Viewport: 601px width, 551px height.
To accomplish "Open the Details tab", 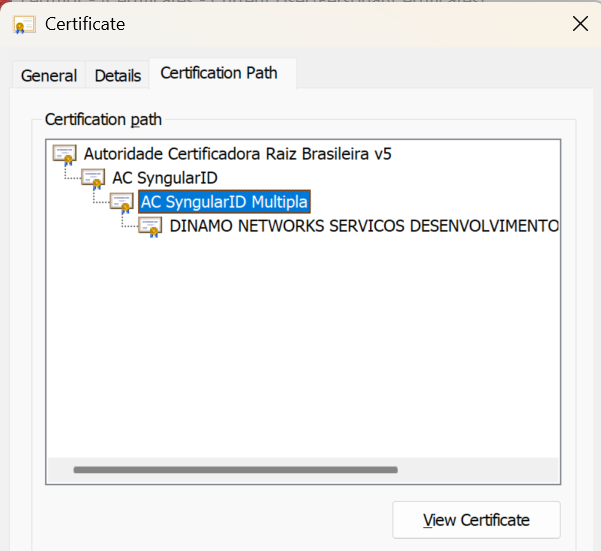I will 118,75.
